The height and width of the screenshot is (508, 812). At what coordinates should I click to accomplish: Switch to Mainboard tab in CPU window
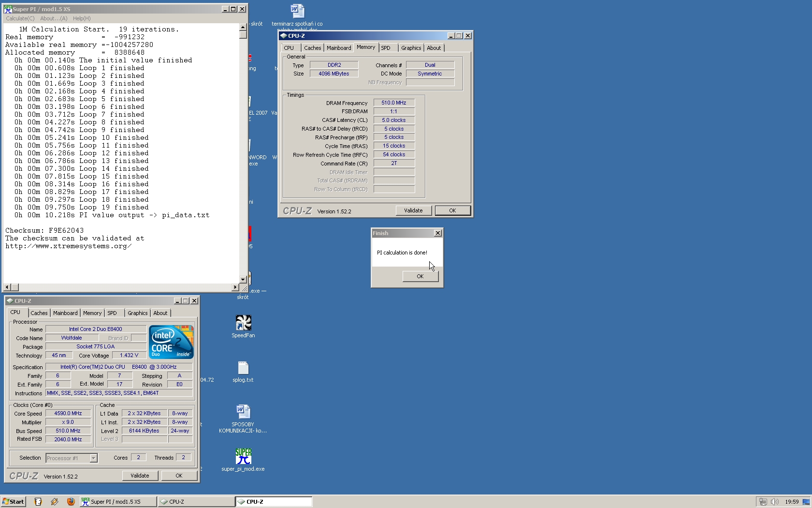click(65, 313)
